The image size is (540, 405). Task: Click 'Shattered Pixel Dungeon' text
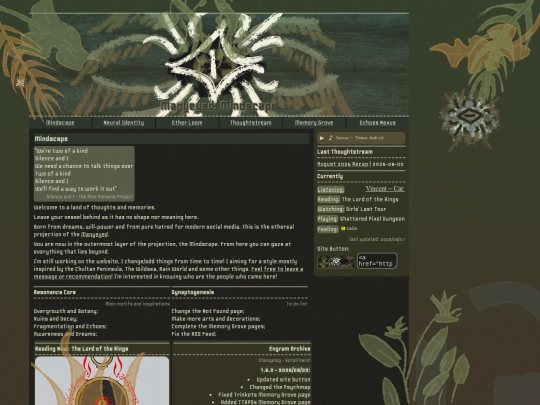(372, 219)
